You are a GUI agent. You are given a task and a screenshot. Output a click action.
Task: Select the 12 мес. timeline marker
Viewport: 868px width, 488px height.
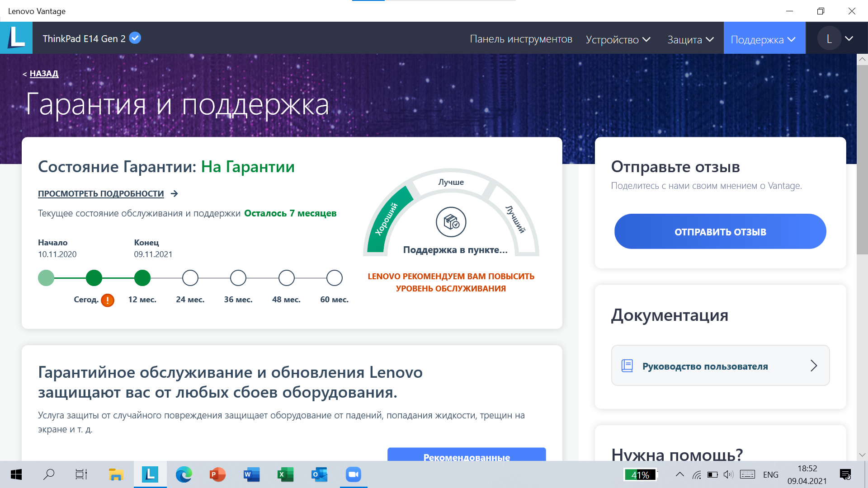tap(142, 278)
